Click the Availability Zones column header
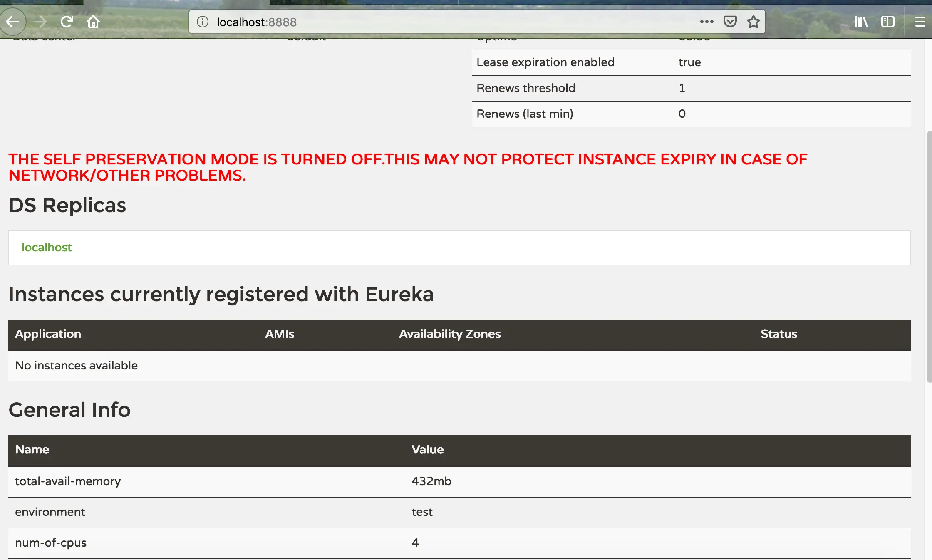932x560 pixels. click(x=450, y=334)
